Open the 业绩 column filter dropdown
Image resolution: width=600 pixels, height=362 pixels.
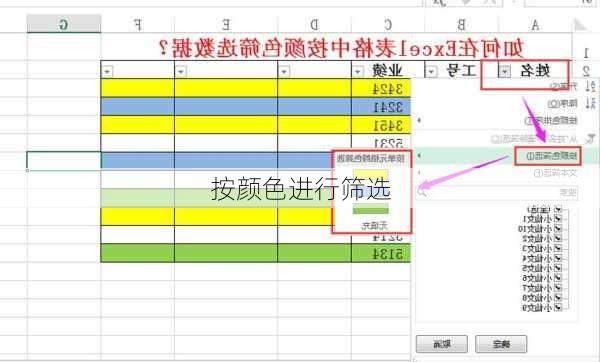(x=358, y=71)
